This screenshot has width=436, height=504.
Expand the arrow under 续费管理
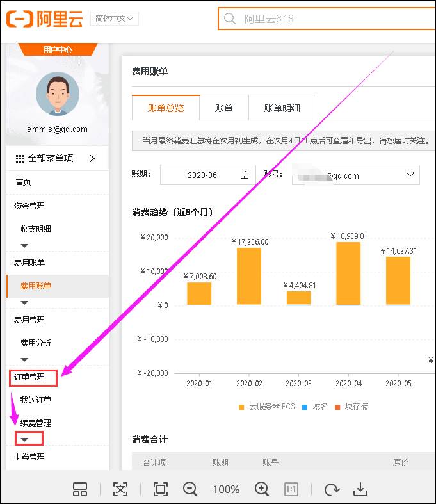pyautogui.click(x=24, y=440)
